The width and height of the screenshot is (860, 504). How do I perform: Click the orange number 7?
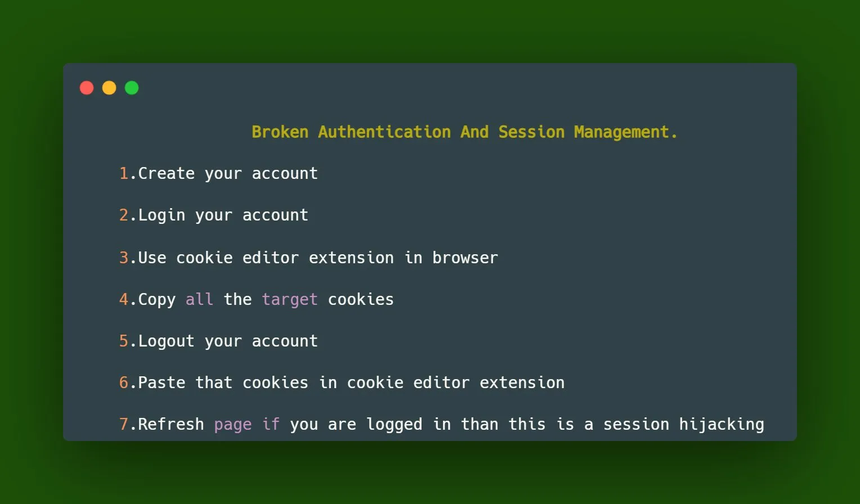coord(124,425)
